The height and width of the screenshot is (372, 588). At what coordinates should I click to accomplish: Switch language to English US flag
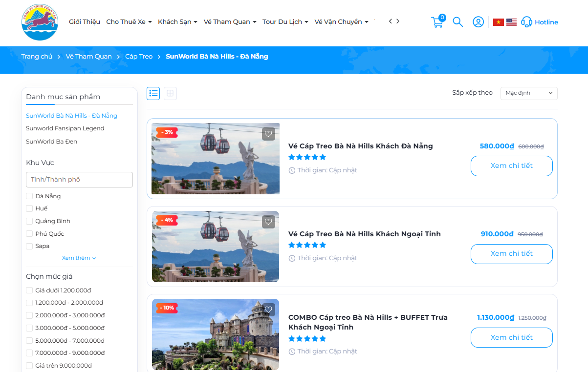[511, 22]
